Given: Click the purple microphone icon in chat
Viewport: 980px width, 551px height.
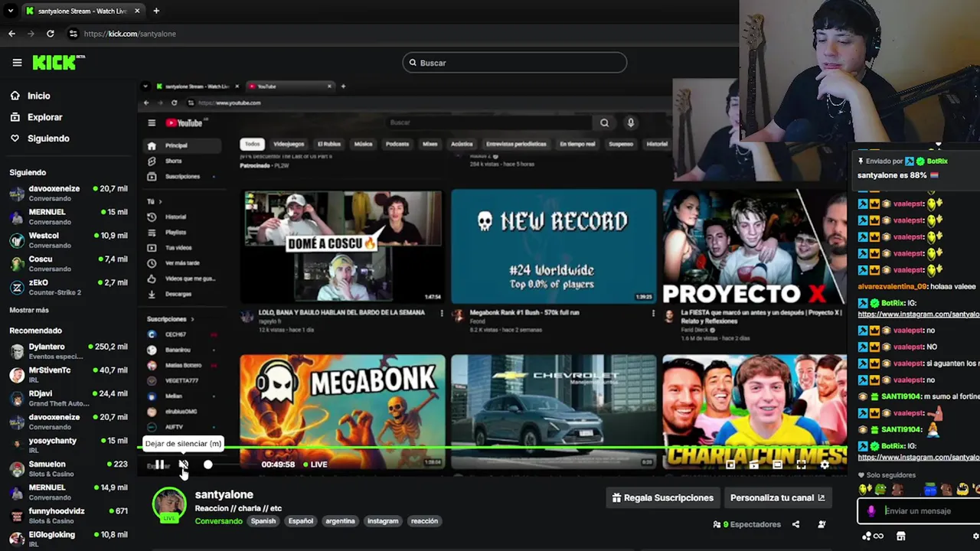Looking at the screenshot, I should 871,511.
